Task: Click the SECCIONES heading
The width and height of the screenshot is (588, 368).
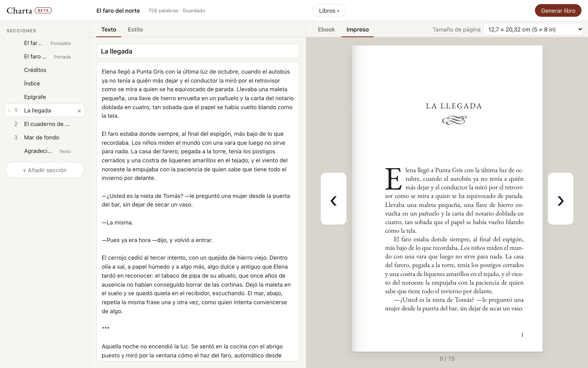Action: pyautogui.click(x=21, y=31)
